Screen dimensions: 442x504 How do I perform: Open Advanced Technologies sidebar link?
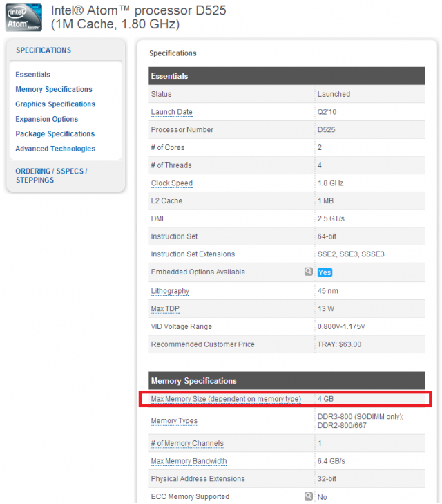coord(55,149)
